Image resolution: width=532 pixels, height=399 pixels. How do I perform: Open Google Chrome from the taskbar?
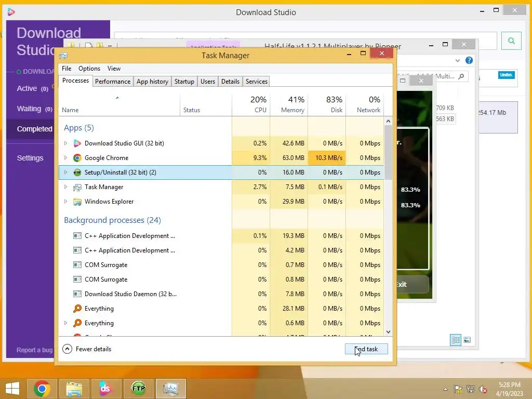(42, 389)
